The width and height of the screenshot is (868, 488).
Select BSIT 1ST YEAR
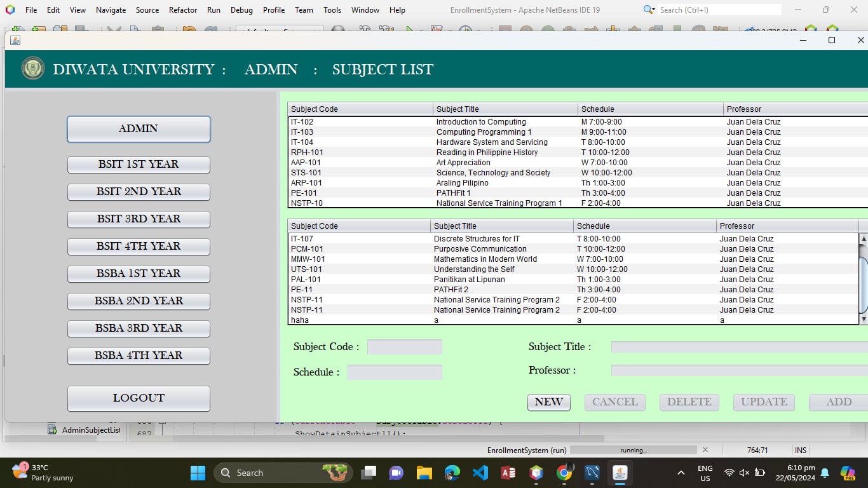pyautogui.click(x=139, y=165)
